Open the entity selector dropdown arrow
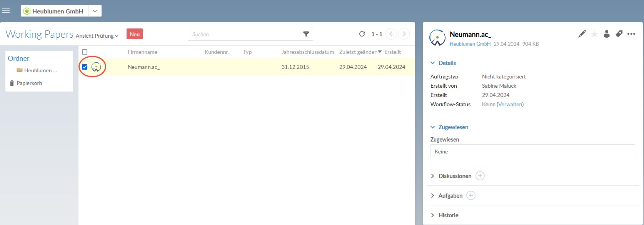The width and height of the screenshot is (644, 225). point(95,11)
